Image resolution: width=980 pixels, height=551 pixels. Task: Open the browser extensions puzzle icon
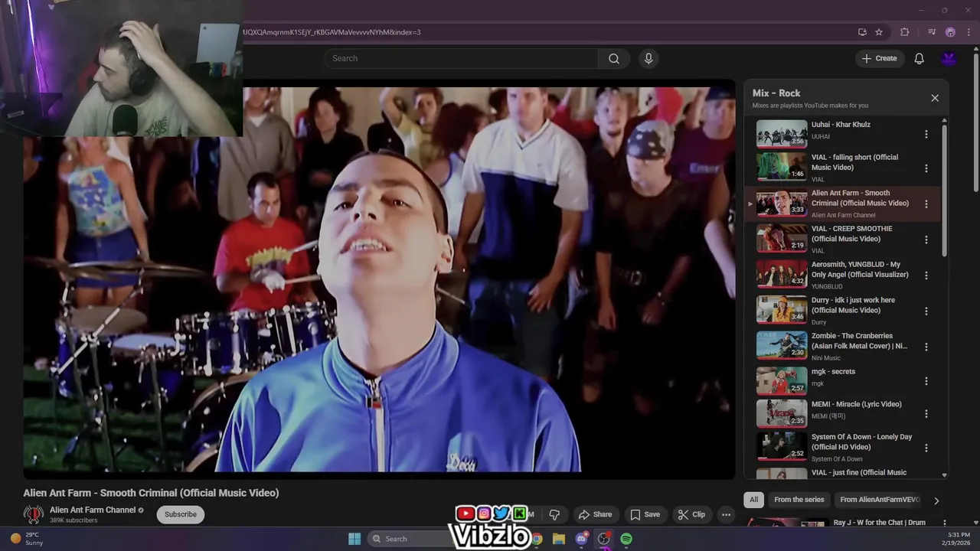(905, 32)
